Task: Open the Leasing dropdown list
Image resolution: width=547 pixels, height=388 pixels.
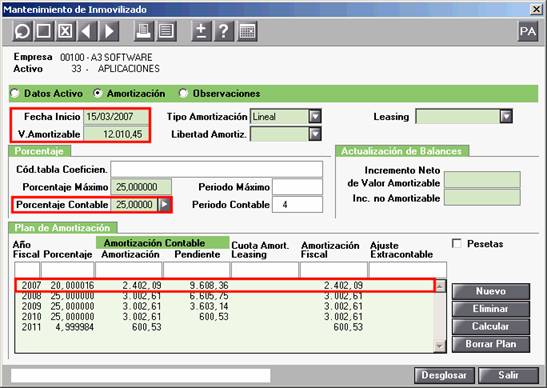Action: (506, 116)
